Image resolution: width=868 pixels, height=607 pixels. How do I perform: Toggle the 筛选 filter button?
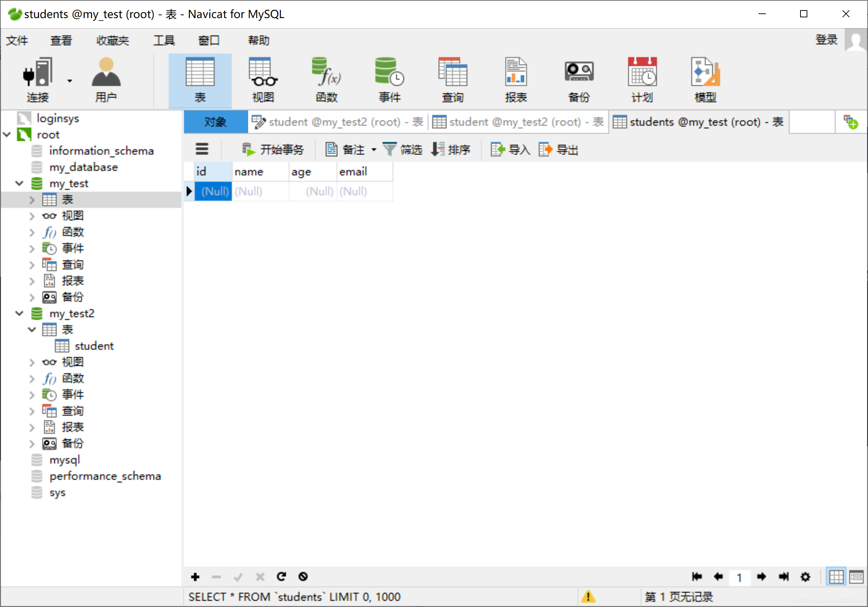[x=403, y=149]
